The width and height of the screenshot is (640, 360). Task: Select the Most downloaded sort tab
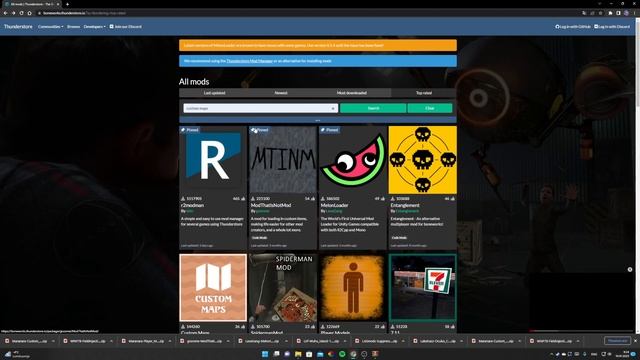coord(351,93)
